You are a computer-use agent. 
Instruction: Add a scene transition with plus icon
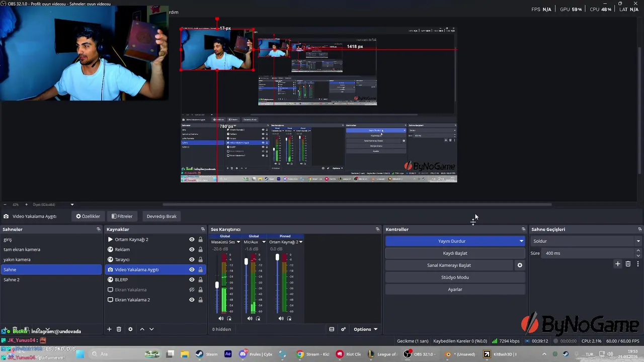[x=618, y=264]
